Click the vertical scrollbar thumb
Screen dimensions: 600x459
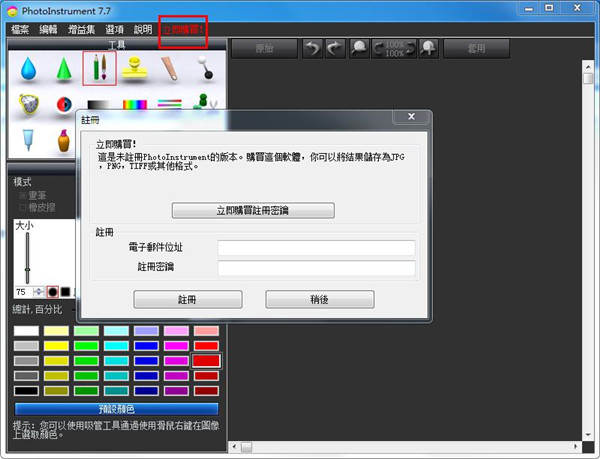pyautogui.click(x=588, y=78)
